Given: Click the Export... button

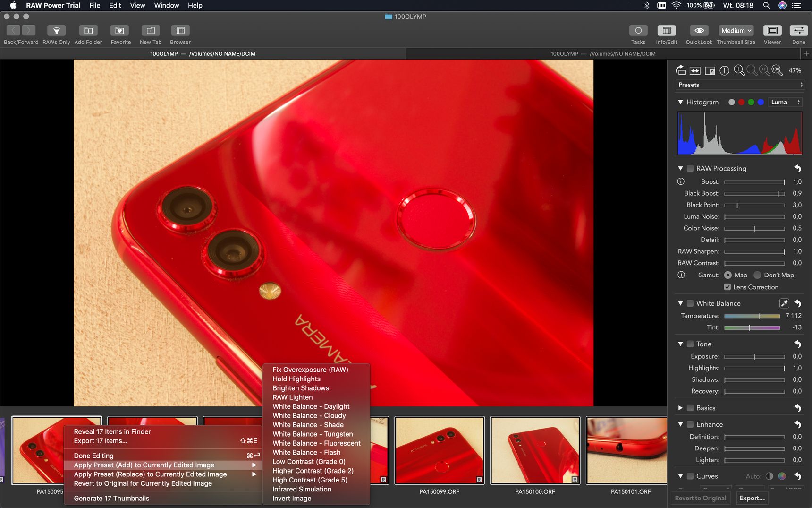Looking at the screenshot, I should tap(752, 498).
